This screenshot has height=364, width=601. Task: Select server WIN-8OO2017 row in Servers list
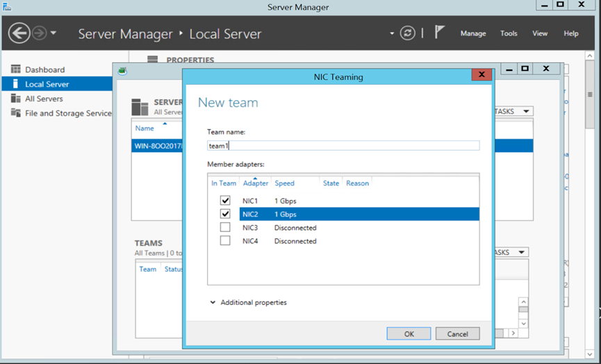157,146
